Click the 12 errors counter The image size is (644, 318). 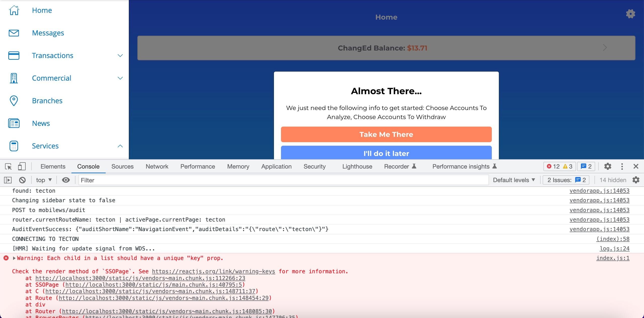(x=553, y=166)
